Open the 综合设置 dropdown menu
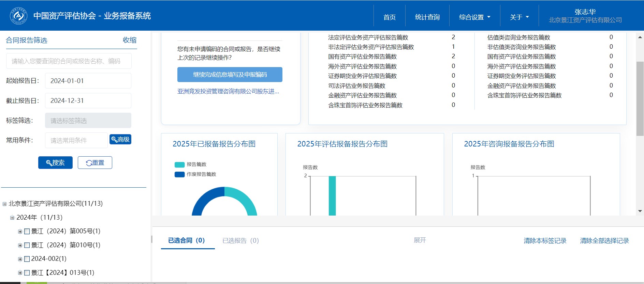Image resolution: width=644 pixels, height=284 pixels. tap(474, 17)
